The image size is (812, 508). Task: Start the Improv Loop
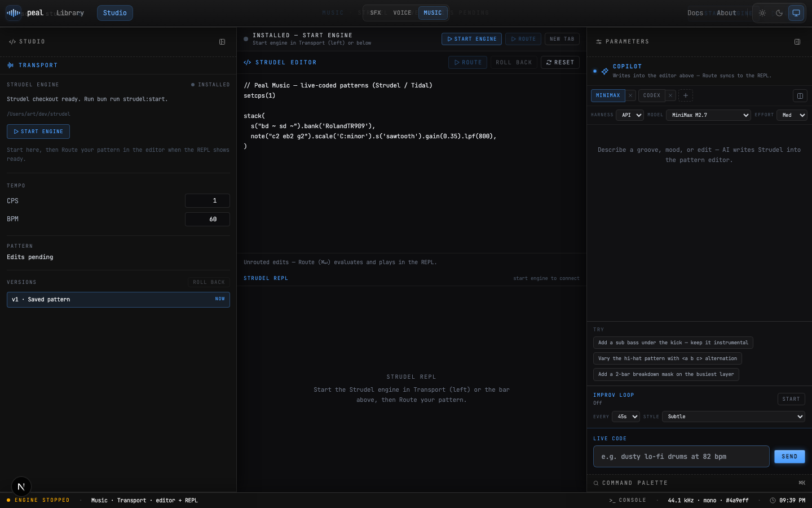click(791, 399)
